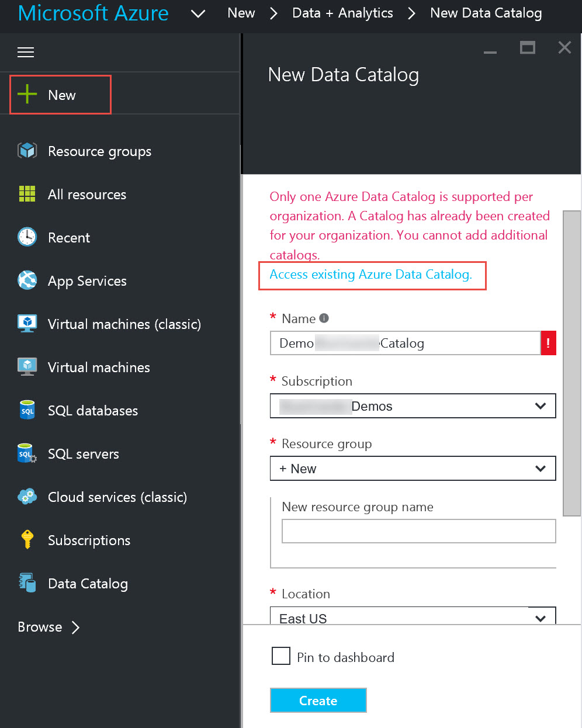This screenshot has height=728, width=582.
Task: Click the Recent clock icon
Action: (27, 237)
